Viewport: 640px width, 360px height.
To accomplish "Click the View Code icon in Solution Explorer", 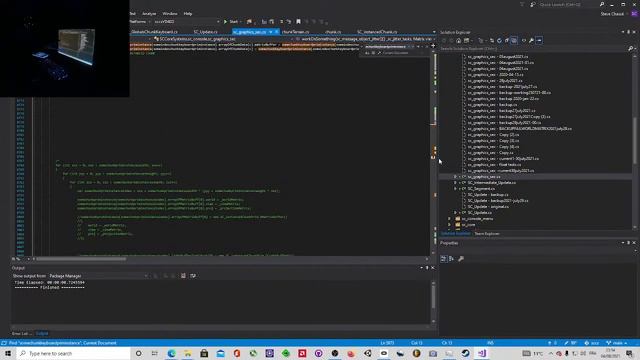I will [524, 40].
